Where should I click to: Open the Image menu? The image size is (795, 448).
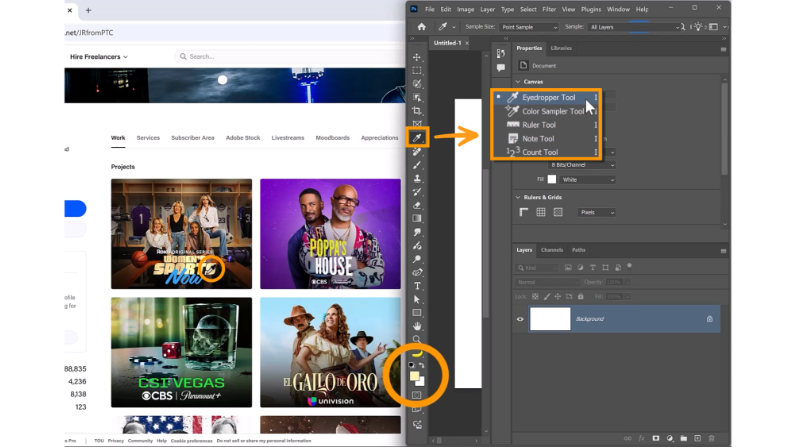(465, 9)
